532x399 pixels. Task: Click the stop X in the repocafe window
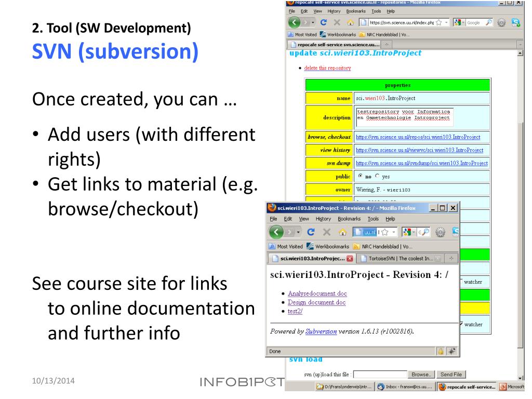[337, 22]
